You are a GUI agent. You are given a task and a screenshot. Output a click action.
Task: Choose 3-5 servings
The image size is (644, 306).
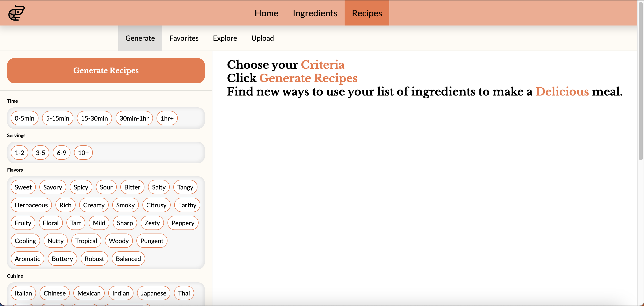click(40, 153)
